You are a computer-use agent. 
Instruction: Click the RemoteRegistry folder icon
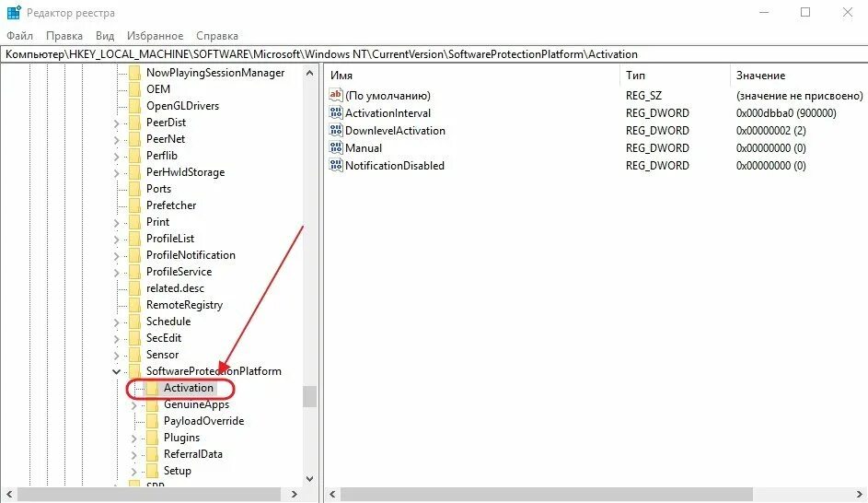[x=134, y=305]
